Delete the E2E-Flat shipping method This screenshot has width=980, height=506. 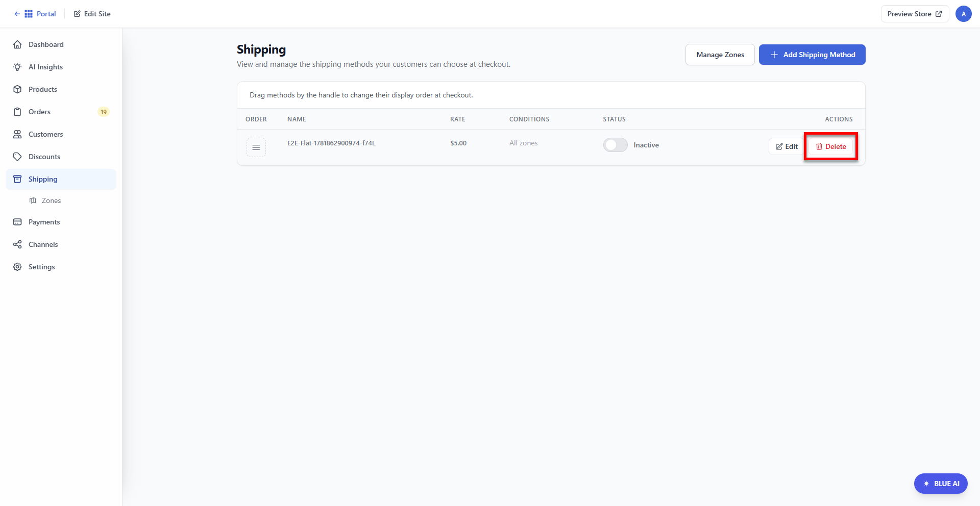pos(831,146)
